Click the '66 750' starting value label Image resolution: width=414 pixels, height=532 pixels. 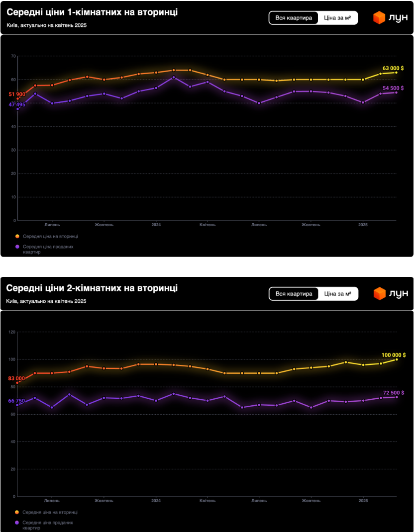[16, 401]
